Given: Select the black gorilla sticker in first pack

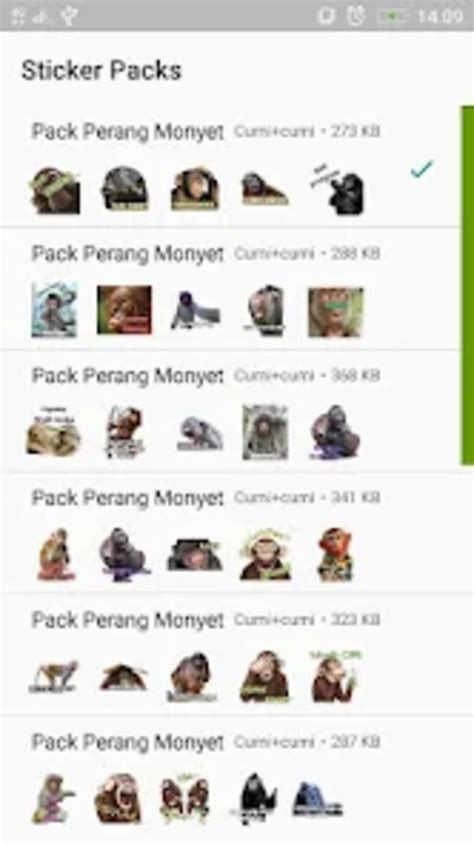Looking at the screenshot, I should point(339,189).
